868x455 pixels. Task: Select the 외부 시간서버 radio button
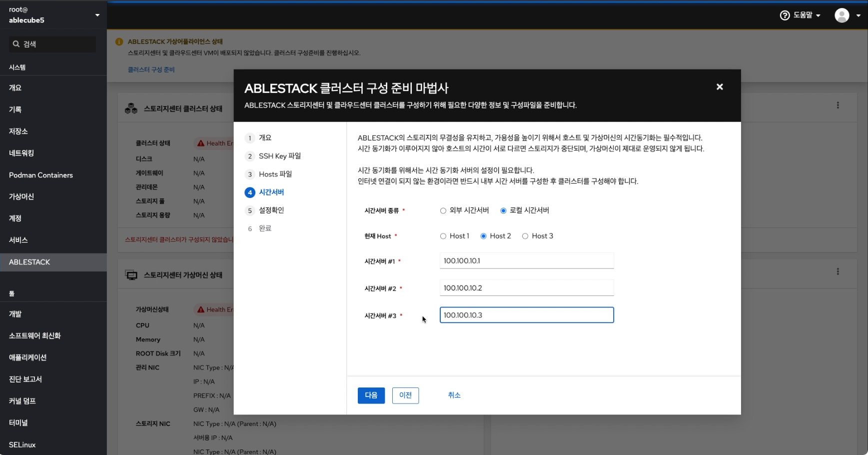[x=443, y=211]
